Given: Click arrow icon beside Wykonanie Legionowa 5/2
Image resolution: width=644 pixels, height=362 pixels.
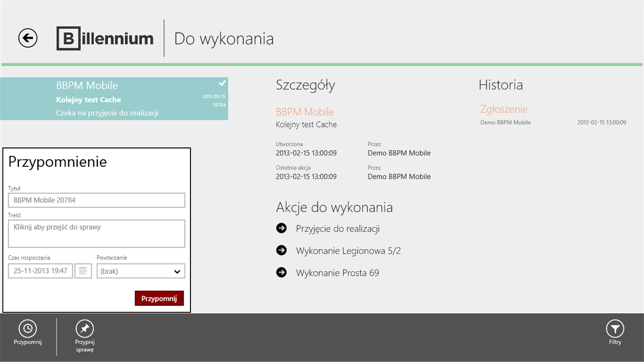Looking at the screenshot, I should point(281,250).
